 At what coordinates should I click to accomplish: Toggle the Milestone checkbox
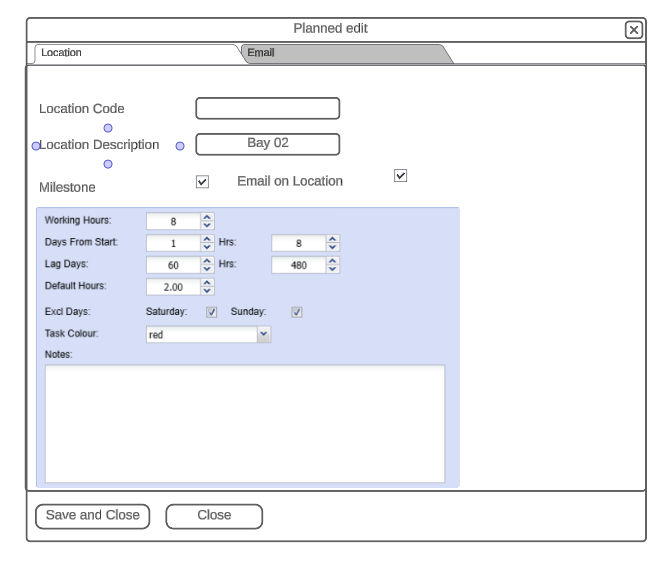tap(202, 182)
